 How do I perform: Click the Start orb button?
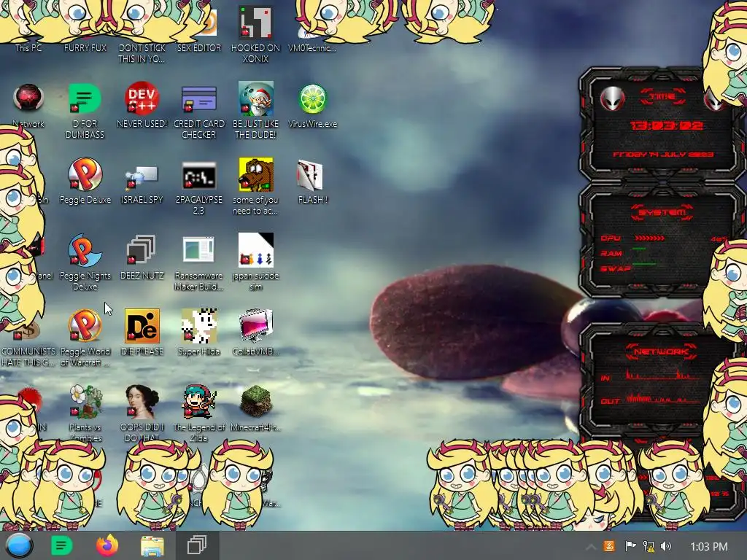pos(19,545)
